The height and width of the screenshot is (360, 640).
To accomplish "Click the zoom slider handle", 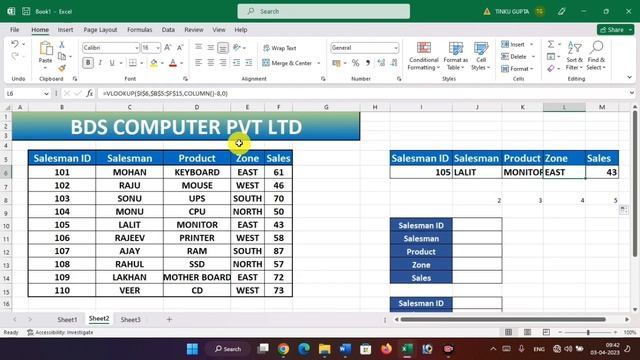I will point(588,333).
